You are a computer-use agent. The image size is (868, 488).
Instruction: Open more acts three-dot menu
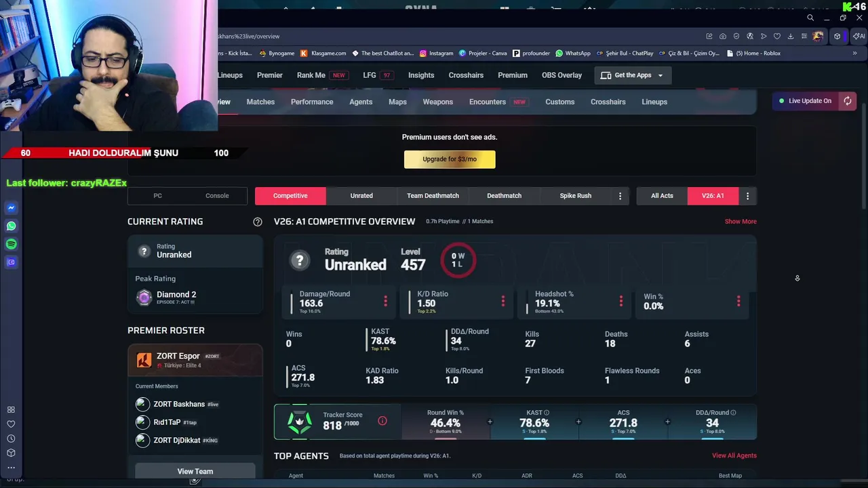point(747,196)
